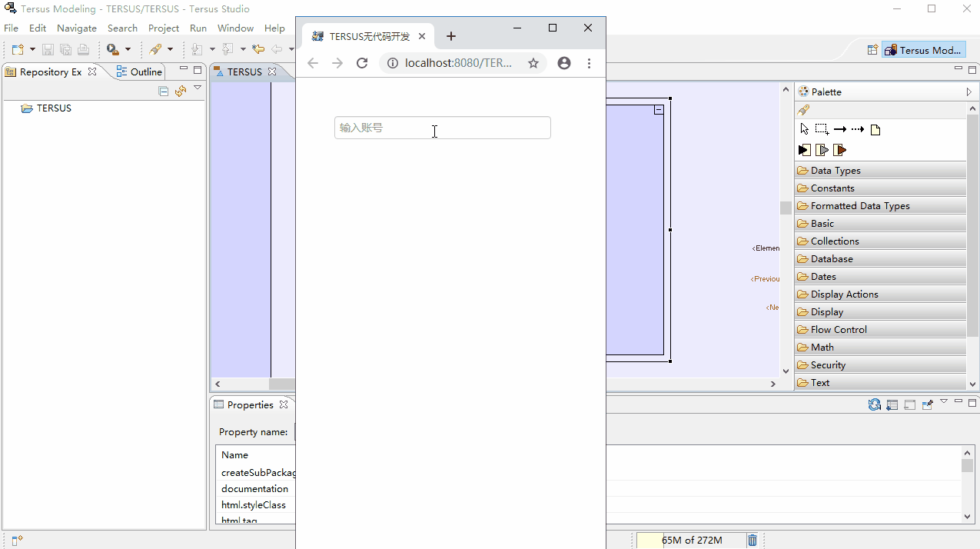Expand the Flow Control palette drawer
This screenshot has width=980, height=549.
coord(880,330)
